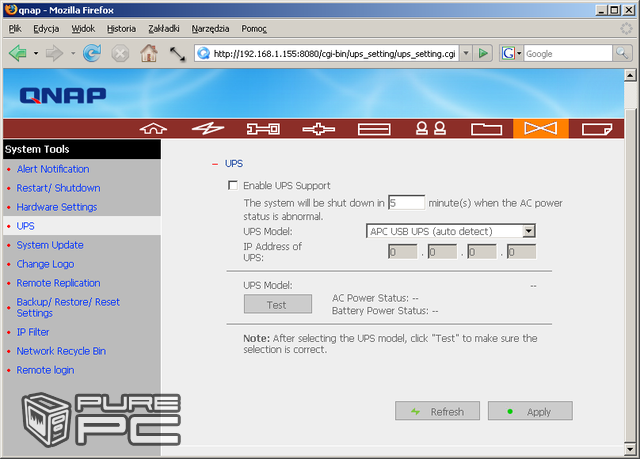Click the scrollbar up arrow
The height and width of the screenshot is (459, 640).
630,75
